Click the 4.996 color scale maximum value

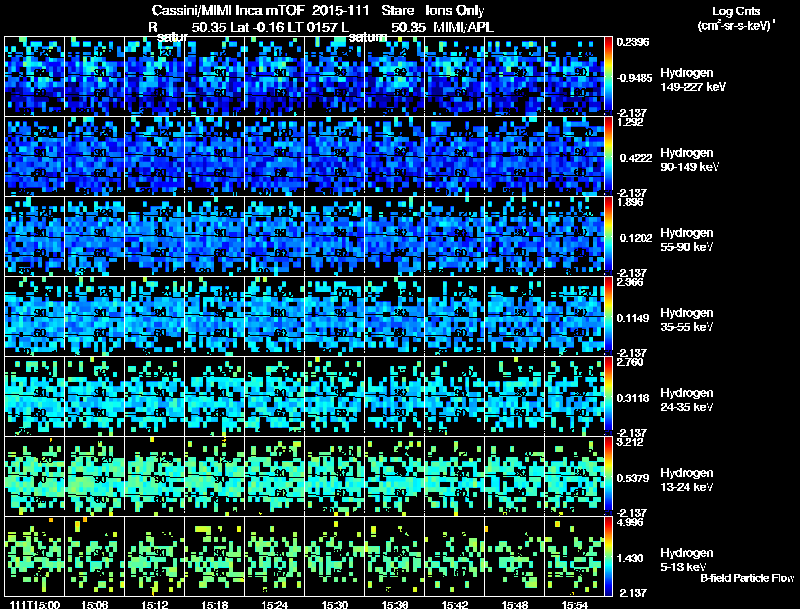(630, 522)
